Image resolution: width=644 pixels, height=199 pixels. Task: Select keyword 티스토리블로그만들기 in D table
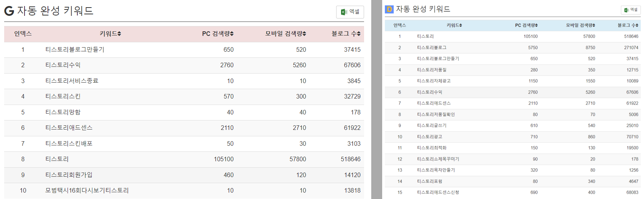[438, 59]
